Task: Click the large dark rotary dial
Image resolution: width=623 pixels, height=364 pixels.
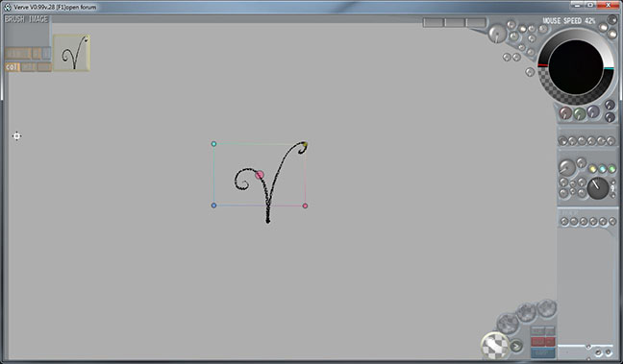Action: tap(598, 187)
